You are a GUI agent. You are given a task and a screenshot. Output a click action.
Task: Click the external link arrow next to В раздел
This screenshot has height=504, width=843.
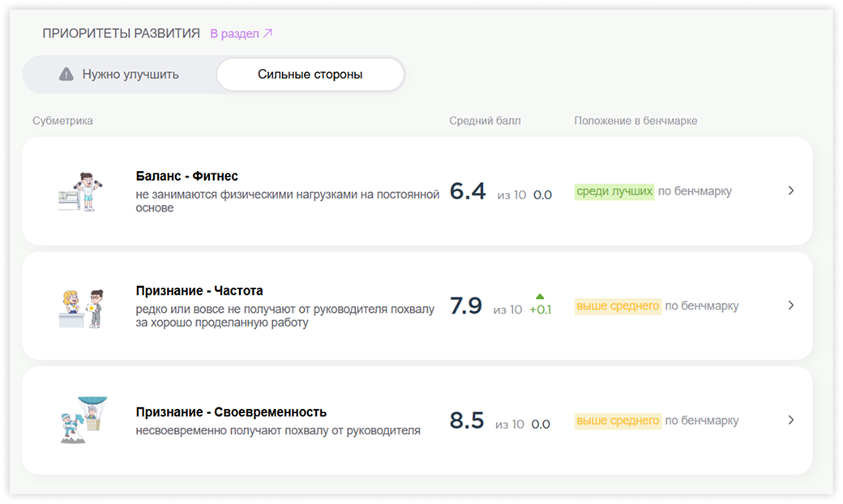(267, 34)
